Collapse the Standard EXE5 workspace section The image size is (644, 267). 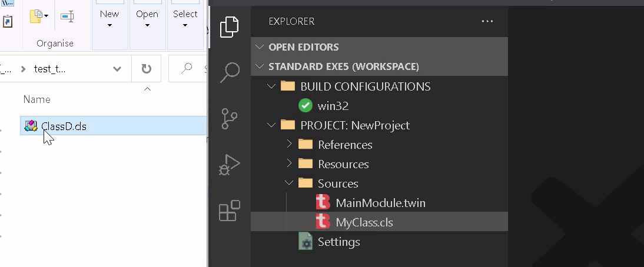pyautogui.click(x=260, y=66)
